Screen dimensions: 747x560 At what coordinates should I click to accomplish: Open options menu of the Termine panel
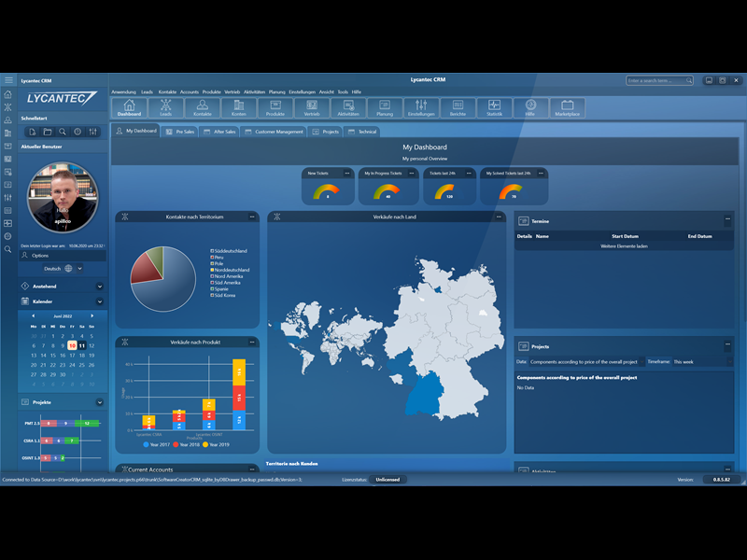pos(727,219)
